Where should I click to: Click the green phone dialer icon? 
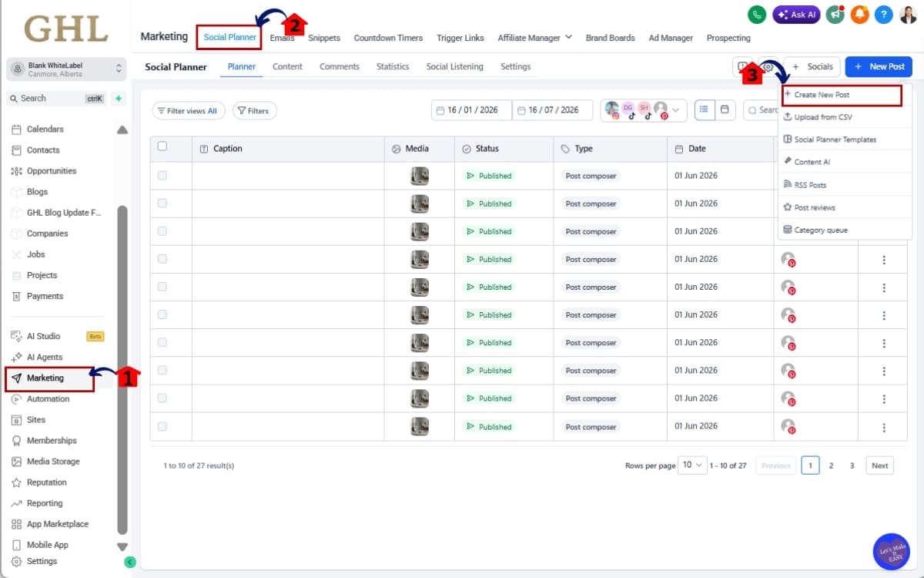coord(757,15)
